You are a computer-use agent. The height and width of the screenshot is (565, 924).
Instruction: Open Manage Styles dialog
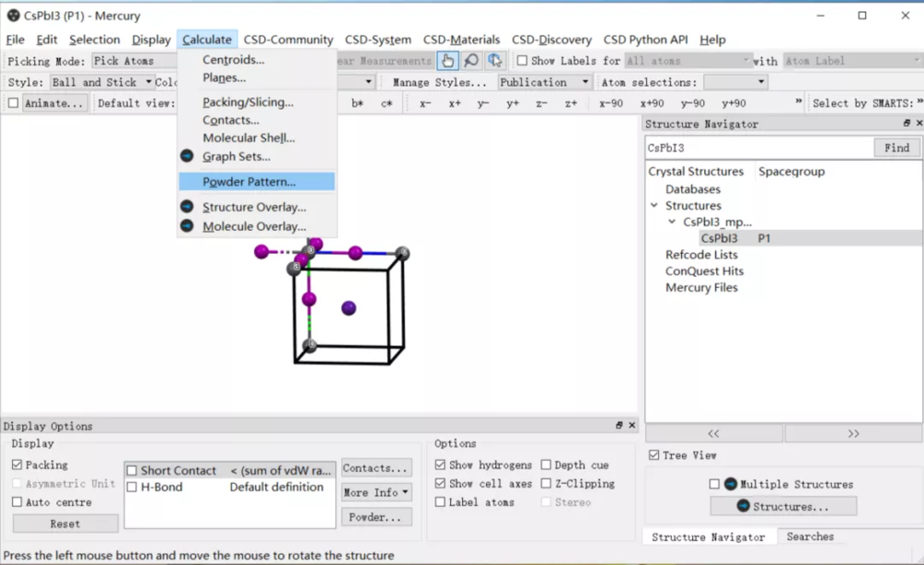(440, 82)
